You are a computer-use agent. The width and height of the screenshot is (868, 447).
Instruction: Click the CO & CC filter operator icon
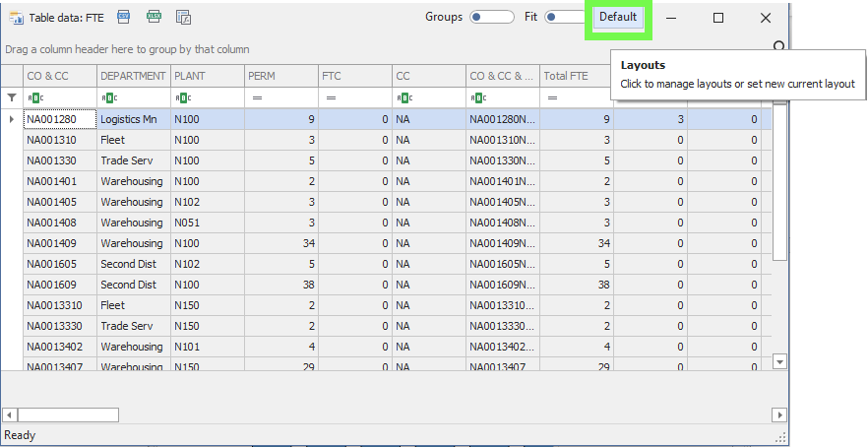35,97
